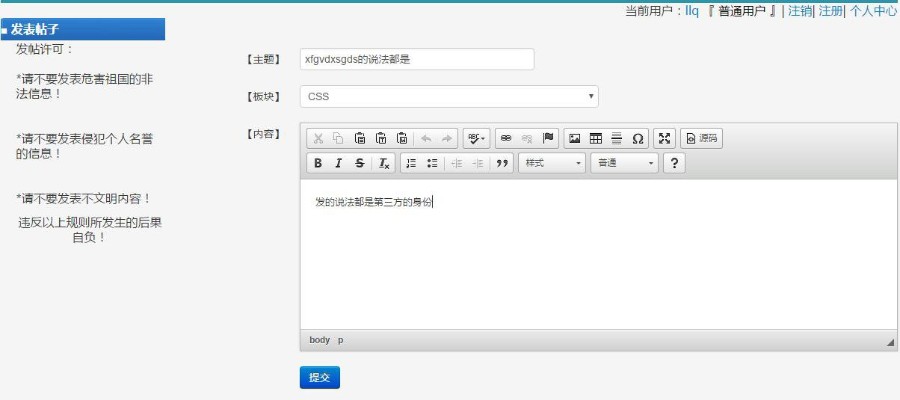Image resolution: width=900 pixels, height=400 pixels.
Task: Toggle strikethrough formatting
Action: [360, 164]
